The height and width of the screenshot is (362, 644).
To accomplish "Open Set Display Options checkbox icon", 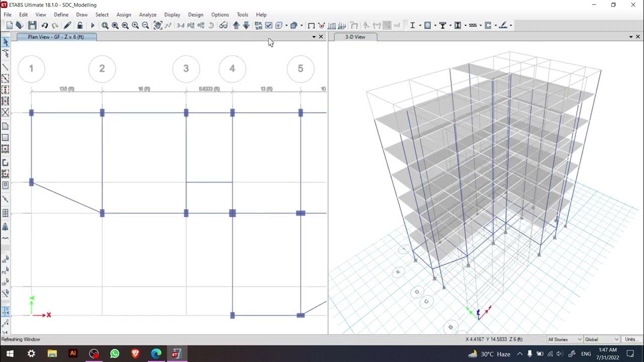I will click(269, 25).
